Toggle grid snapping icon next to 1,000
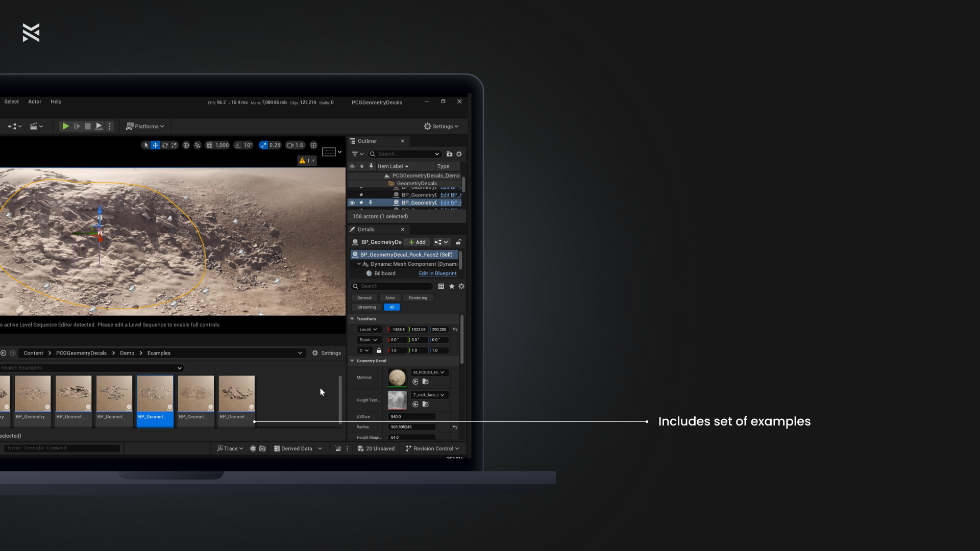This screenshot has width=980, height=551. tap(209, 145)
